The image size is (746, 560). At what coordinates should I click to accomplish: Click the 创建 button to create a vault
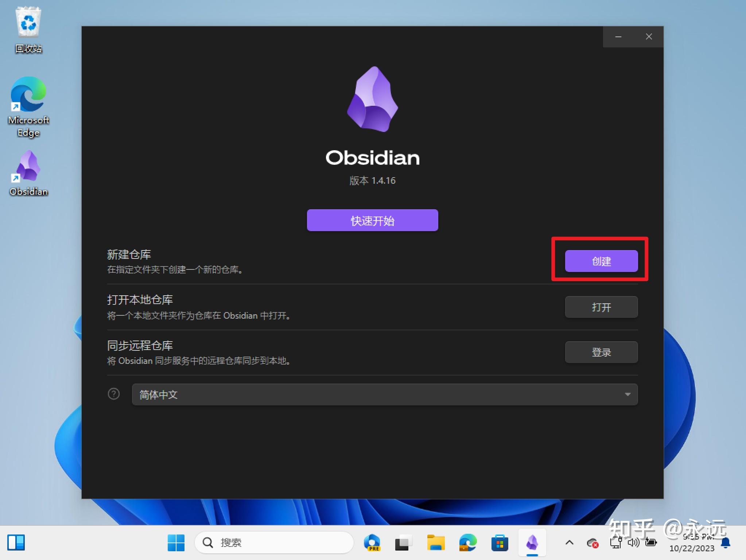[601, 261]
